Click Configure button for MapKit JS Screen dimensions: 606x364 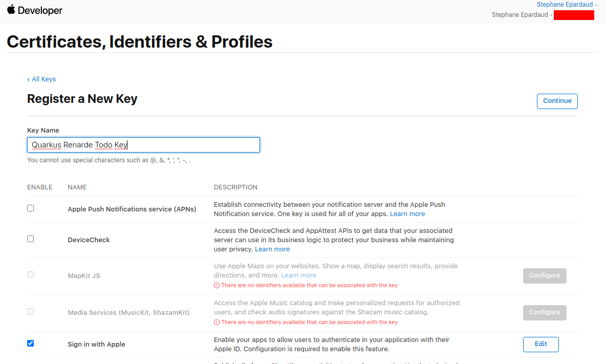point(545,275)
